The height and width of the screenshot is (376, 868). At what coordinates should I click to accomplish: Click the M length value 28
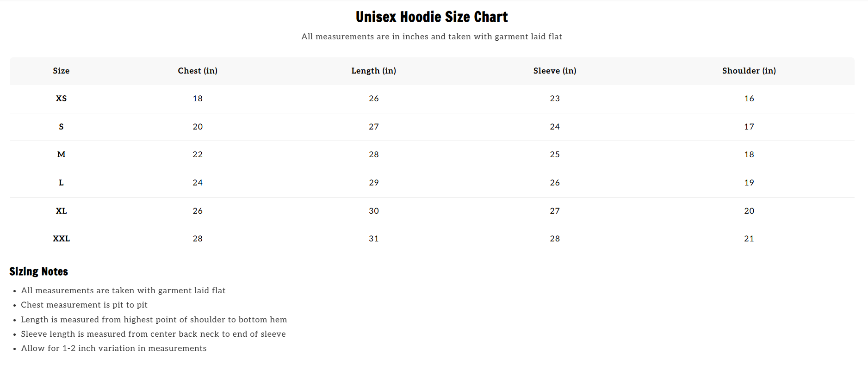[373, 154]
